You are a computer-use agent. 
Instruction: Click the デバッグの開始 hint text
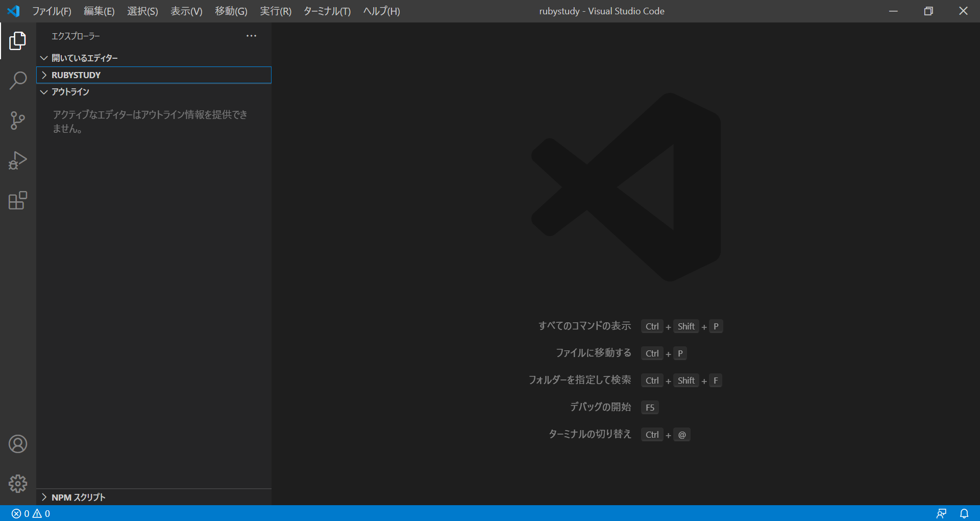tap(600, 407)
